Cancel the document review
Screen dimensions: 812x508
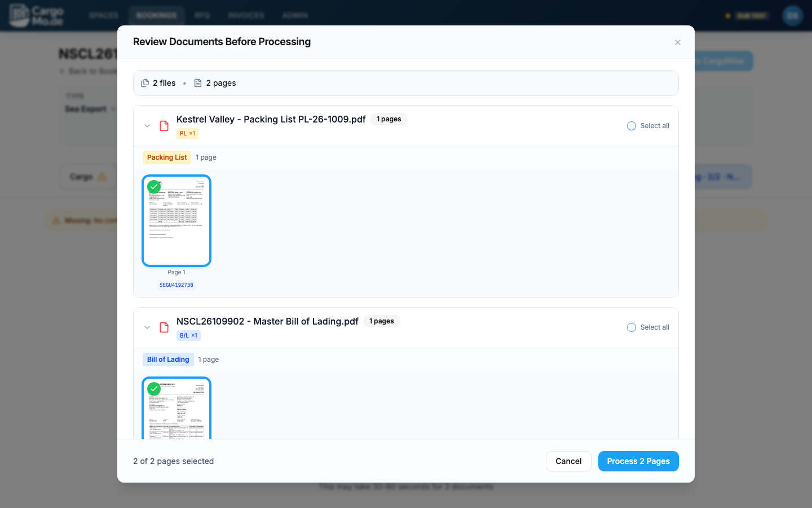pos(568,461)
